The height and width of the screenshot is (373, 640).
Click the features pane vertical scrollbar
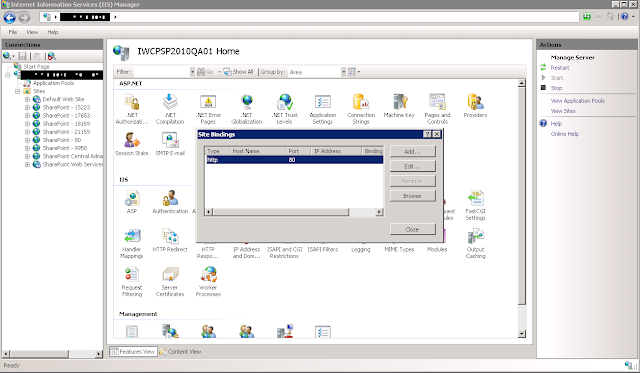[x=521, y=208]
